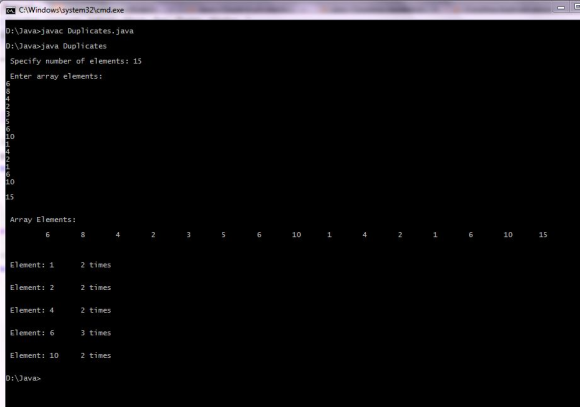The height and width of the screenshot is (407, 580).
Task: Click the value 15 in array row
Action: 543,235
